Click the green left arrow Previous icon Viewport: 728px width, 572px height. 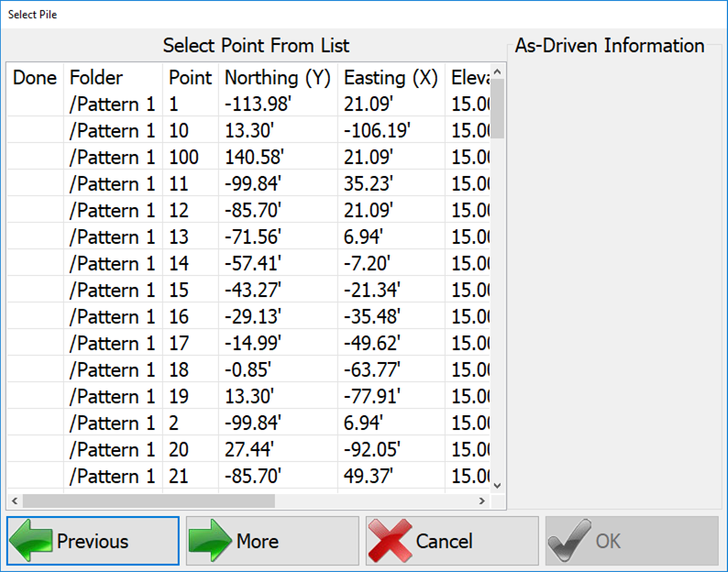[x=32, y=541]
